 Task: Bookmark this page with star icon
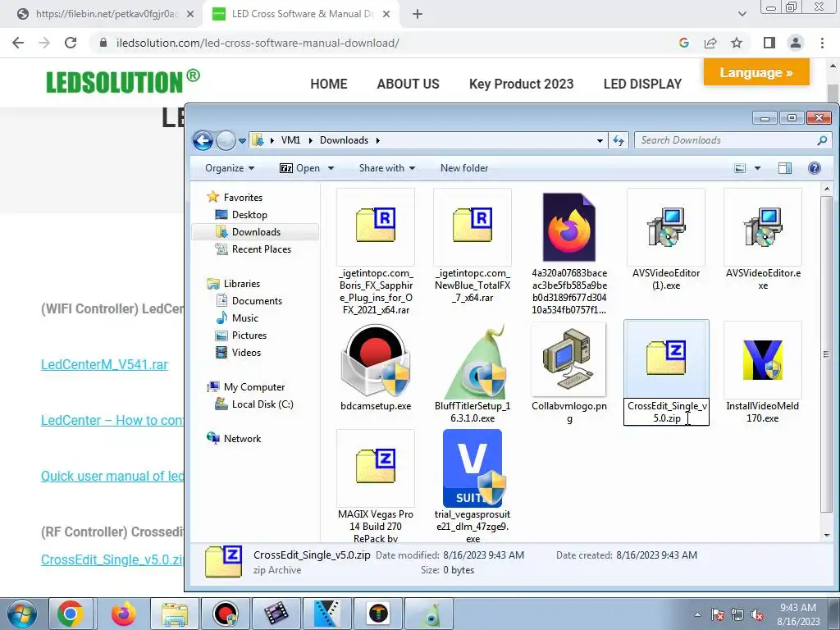(737, 43)
